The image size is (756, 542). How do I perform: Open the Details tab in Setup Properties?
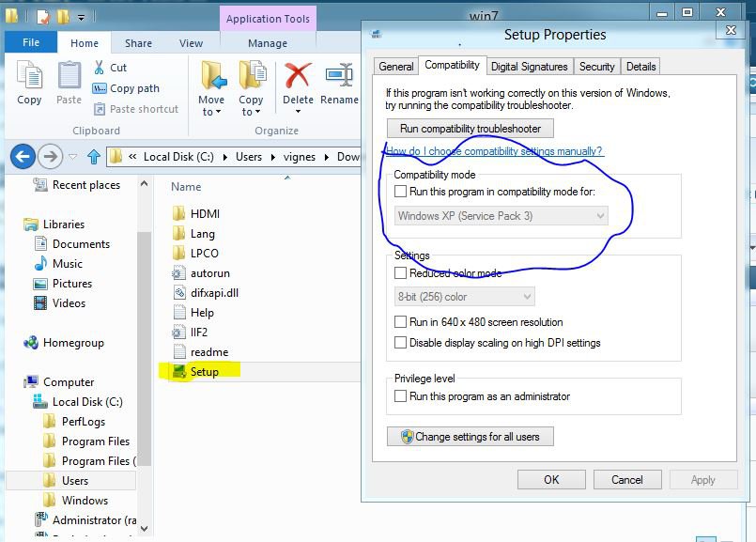[x=640, y=67]
